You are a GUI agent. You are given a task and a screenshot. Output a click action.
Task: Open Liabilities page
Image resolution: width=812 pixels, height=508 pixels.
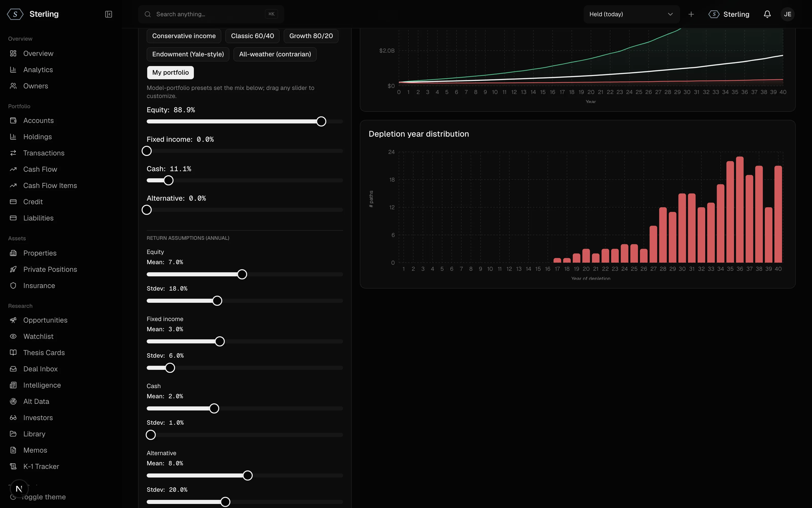pyautogui.click(x=38, y=218)
